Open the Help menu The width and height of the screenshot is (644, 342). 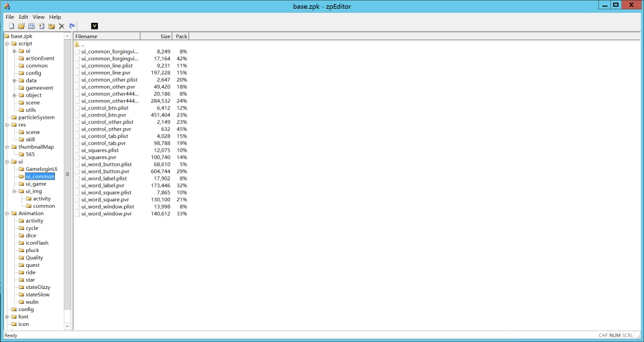(55, 17)
